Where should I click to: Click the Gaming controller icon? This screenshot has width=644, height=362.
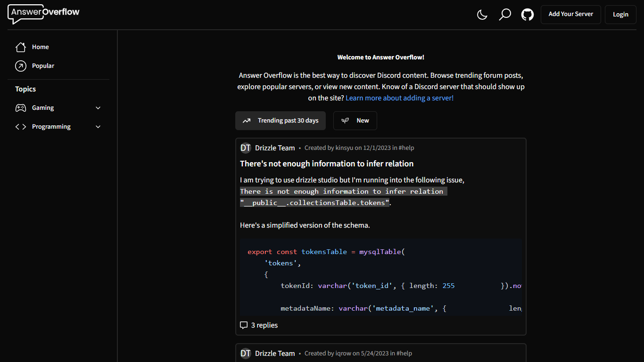point(21,108)
